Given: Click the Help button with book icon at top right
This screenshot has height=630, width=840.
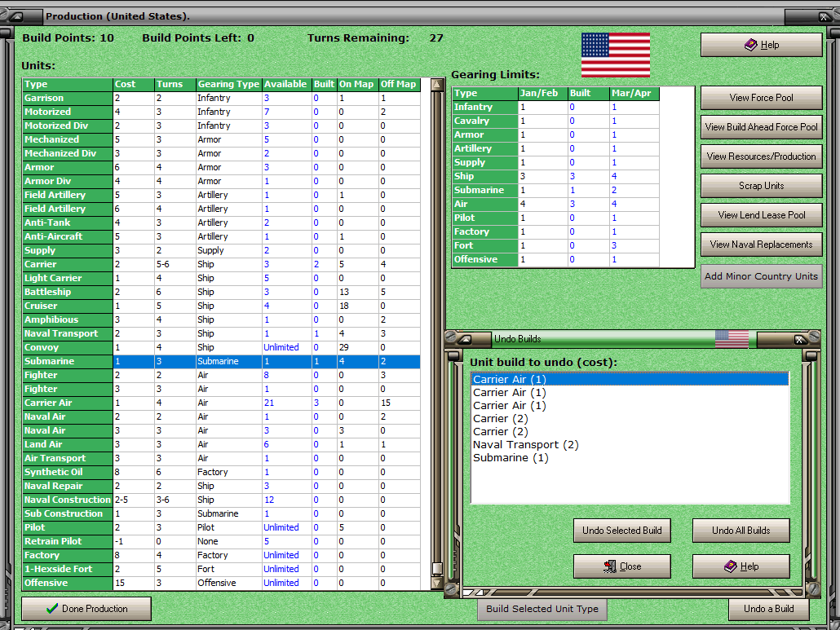Looking at the screenshot, I should (x=761, y=45).
